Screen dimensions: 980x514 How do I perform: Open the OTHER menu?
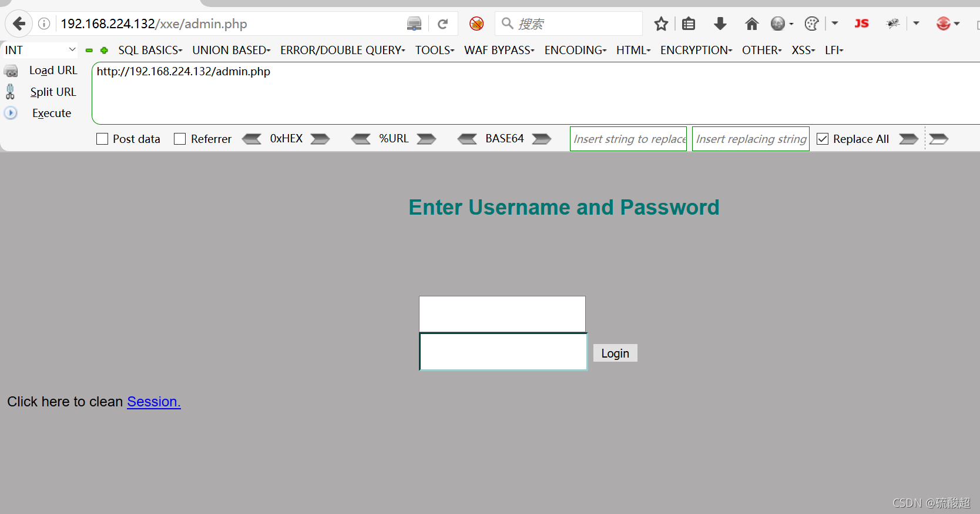(x=762, y=50)
